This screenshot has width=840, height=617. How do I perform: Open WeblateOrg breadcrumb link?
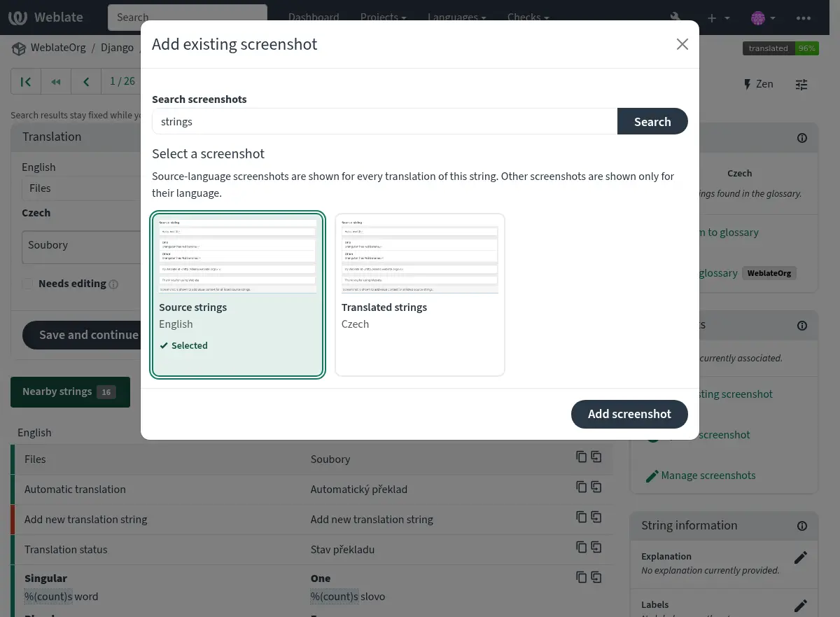[58, 48]
